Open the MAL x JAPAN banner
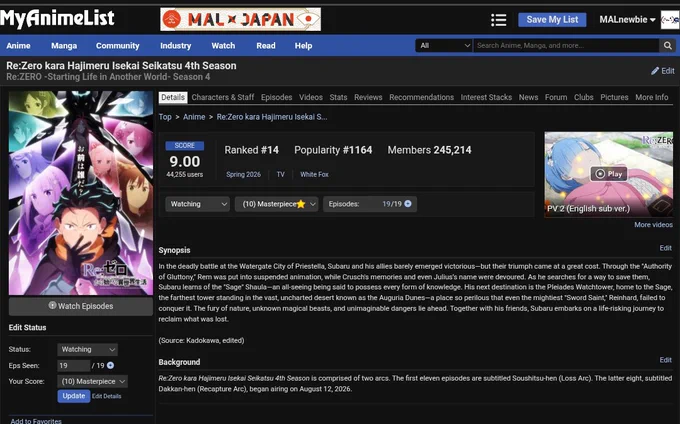The height and width of the screenshot is (424, 680). click(241, 20)
